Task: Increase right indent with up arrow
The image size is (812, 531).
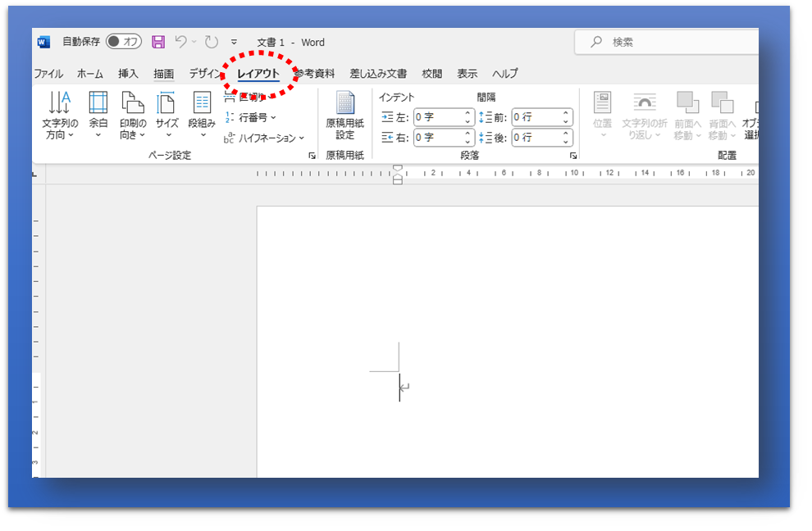Action: 468,134
